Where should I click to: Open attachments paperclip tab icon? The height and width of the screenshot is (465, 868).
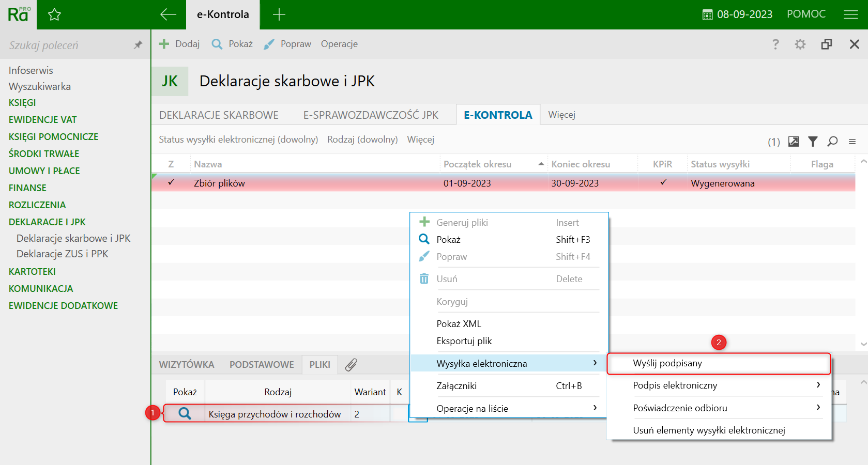click(x=351, y=365)
